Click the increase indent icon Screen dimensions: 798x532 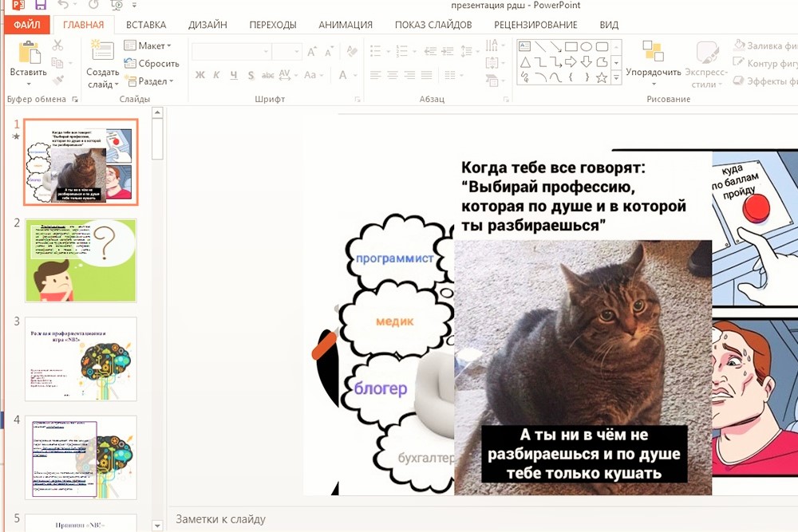(x=448, y=51)
